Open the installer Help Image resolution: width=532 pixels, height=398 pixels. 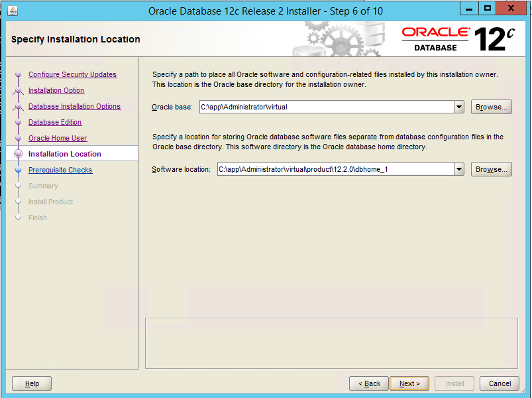point(32,383)
